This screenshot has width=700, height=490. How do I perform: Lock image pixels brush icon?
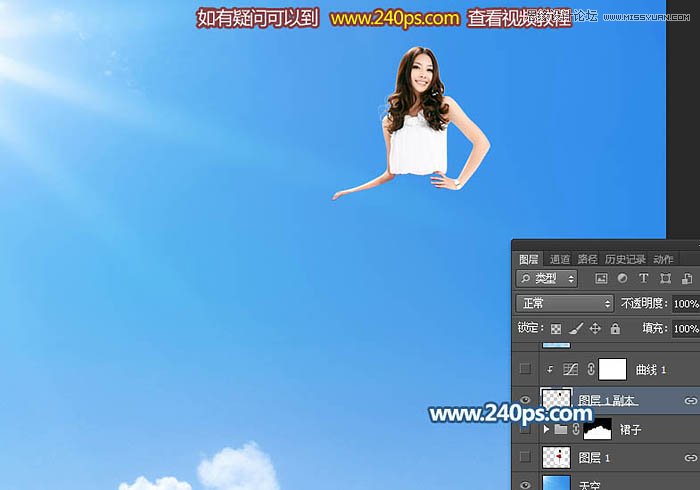tap(575, 328)
